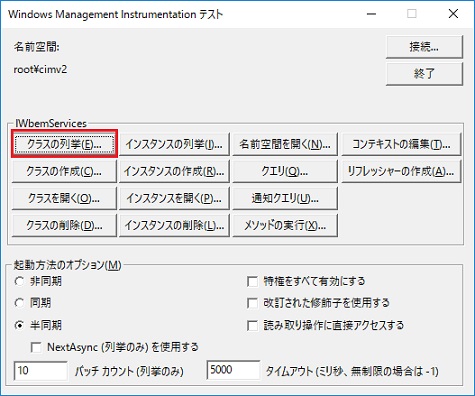The image size is (475, 396).
Task: Click the 接続... connect button
Action: point(424,47)
